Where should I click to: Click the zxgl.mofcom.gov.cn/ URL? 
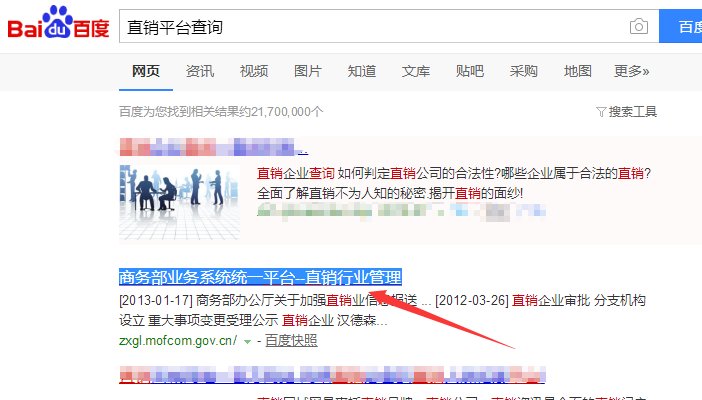click(x=178, y=341)
